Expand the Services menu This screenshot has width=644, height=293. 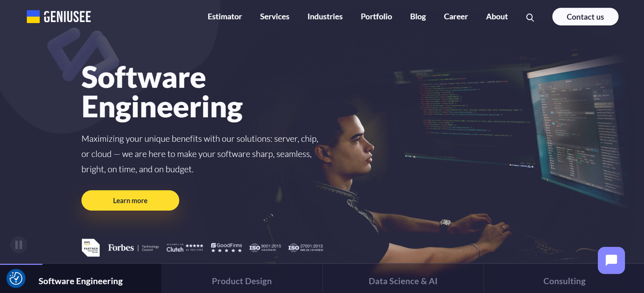point(275,17)
